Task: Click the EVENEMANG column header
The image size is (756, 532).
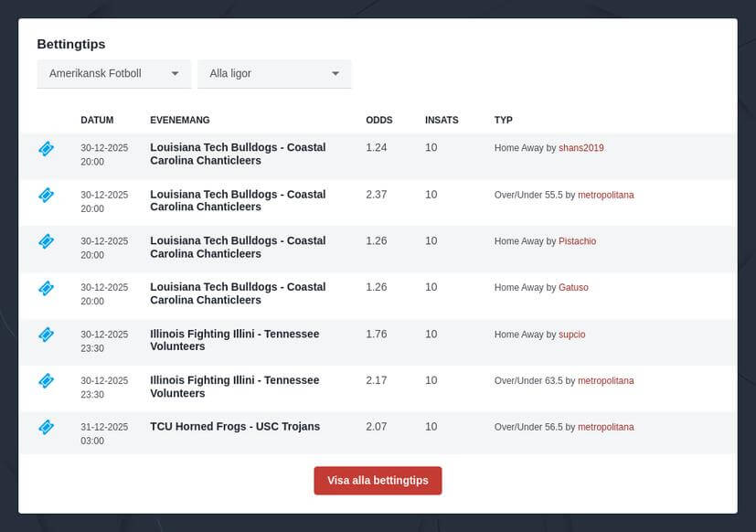Action: pos(180,120)
